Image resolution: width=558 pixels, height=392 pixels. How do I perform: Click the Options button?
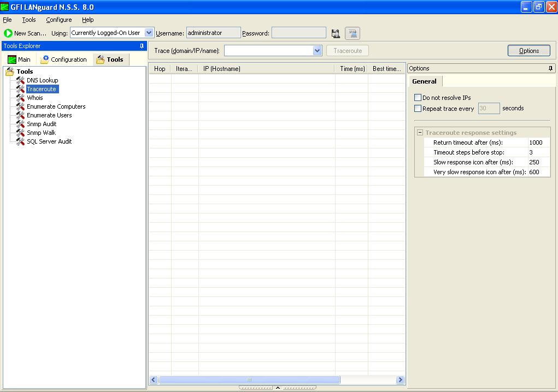tap(529, 51)
